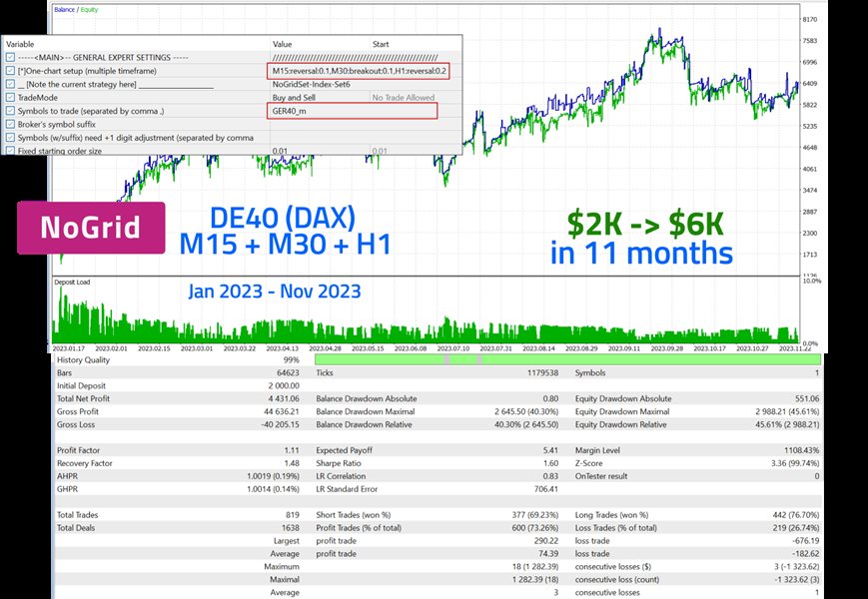Click the Value column header

[282, 44]
